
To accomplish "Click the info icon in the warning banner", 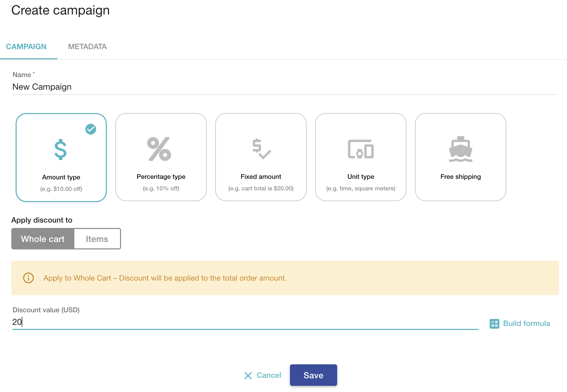I will 28,278.
